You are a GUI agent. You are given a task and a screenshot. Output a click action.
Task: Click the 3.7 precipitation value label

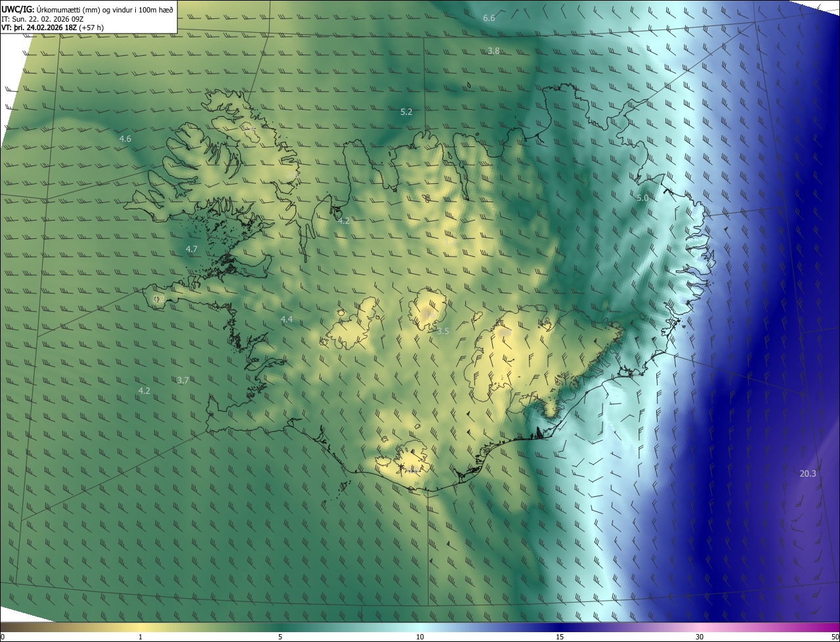pyautogui.click(x=183, y=380)
